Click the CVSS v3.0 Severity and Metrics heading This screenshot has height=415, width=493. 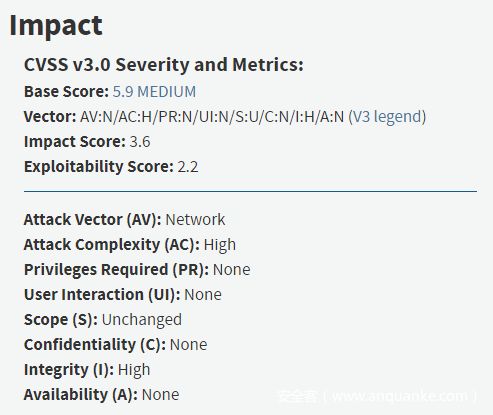[x=164, y=65]
